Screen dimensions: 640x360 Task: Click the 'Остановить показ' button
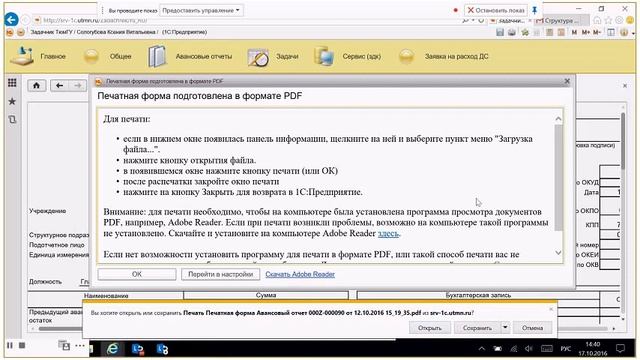[x=496, y=10]
